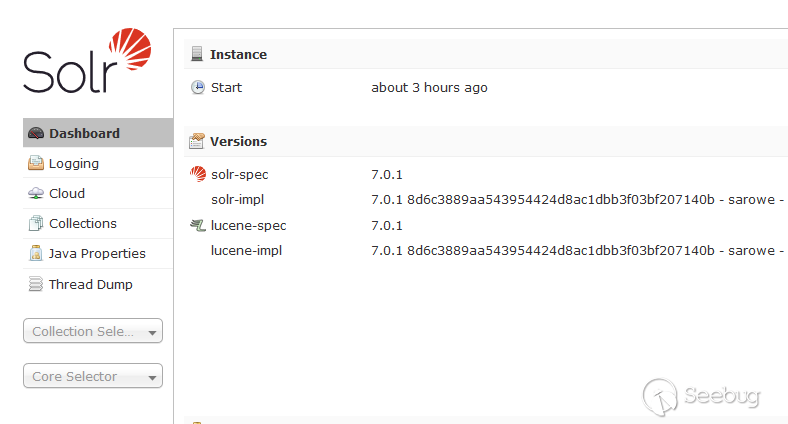The width and height of the screenshot is (788, 424).
Task: Open the Dashboard menu item
Action: point(84,133)
